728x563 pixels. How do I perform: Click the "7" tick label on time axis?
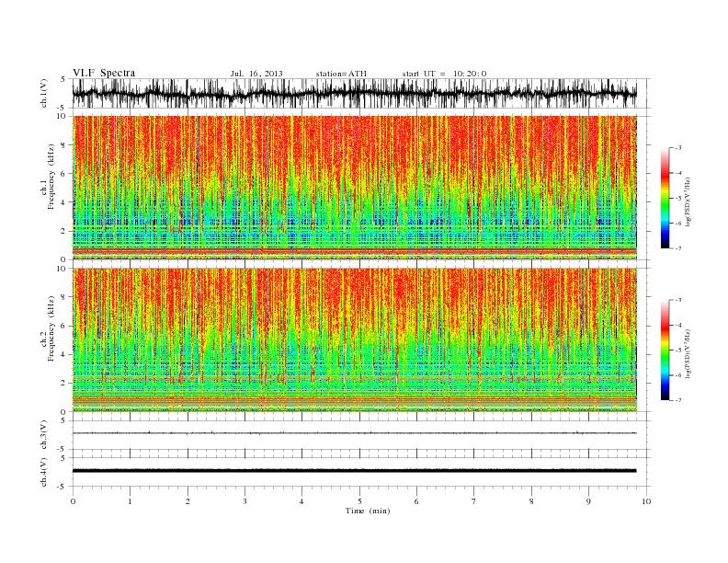click(x=474, y=501)
